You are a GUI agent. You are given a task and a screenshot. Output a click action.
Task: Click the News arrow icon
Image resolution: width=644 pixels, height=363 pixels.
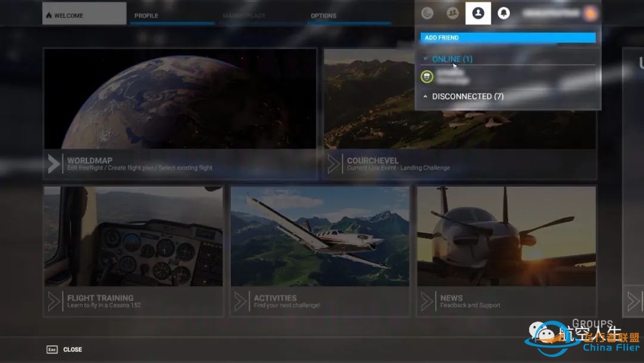point(427,302)
